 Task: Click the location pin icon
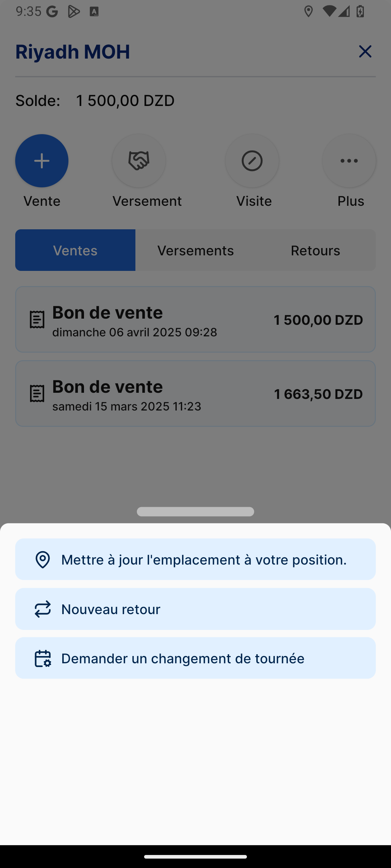point(43,559)
